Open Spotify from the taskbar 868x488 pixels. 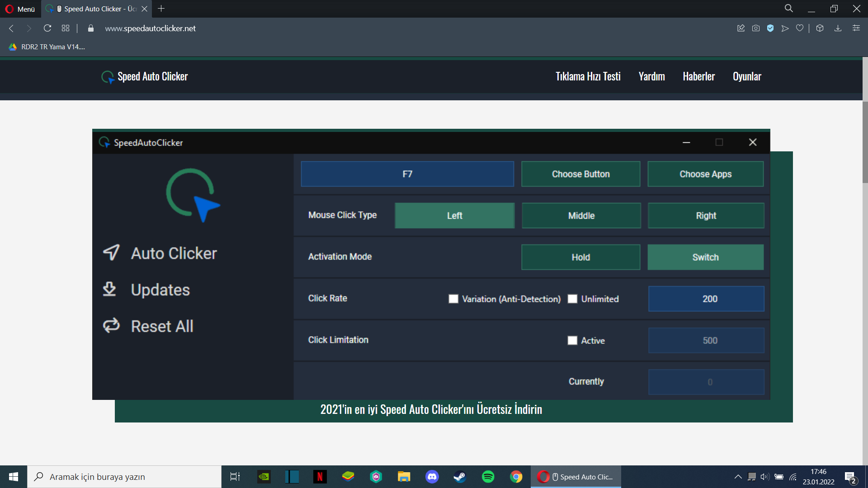pos(488,477)
